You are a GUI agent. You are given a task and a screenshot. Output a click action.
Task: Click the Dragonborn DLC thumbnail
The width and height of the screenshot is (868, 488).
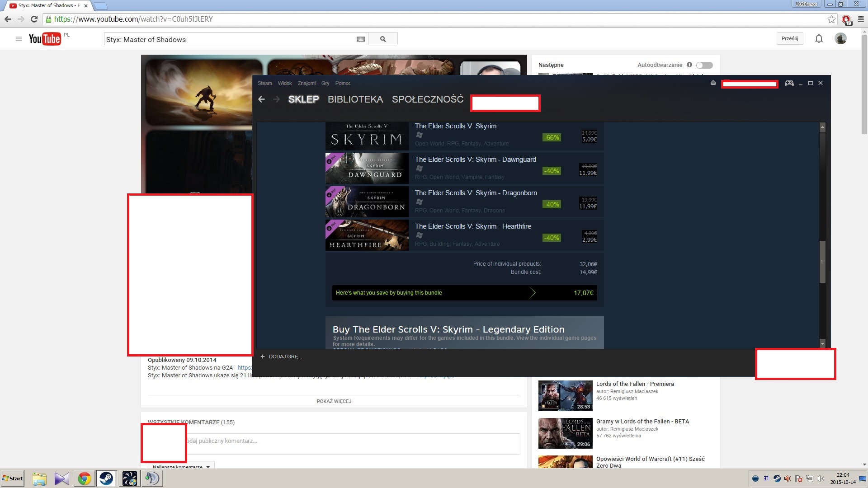click(367, 202)
